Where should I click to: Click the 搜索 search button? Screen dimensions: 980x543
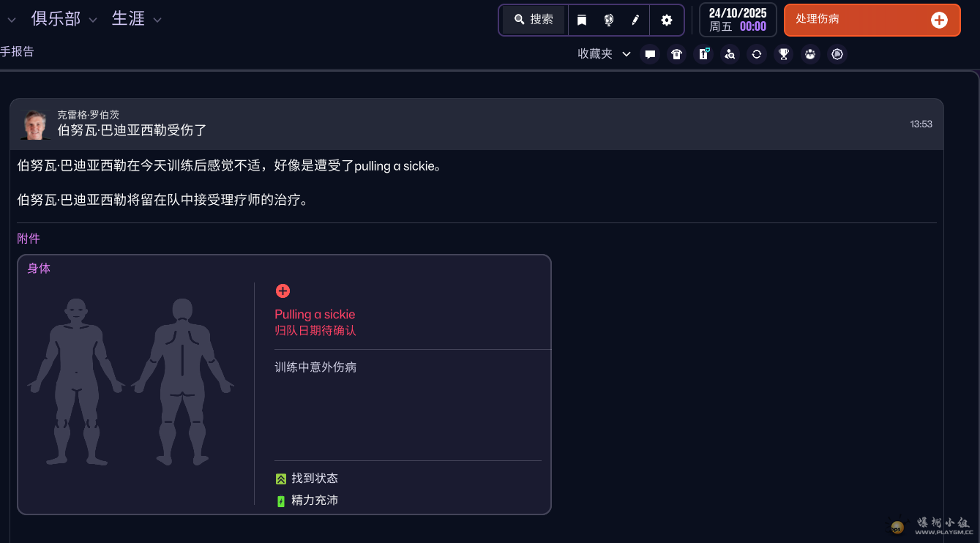(x=534, y=20)
